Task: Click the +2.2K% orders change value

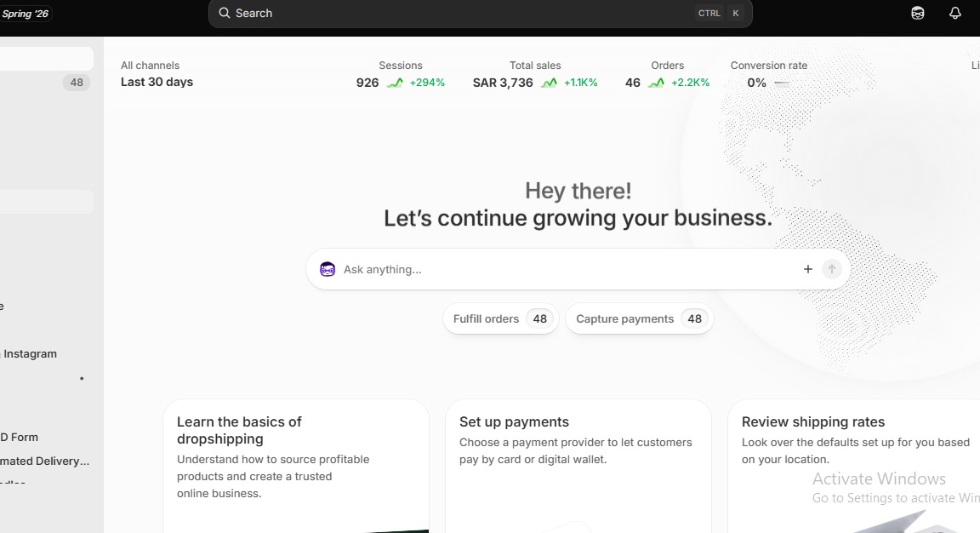Action: 690,83
